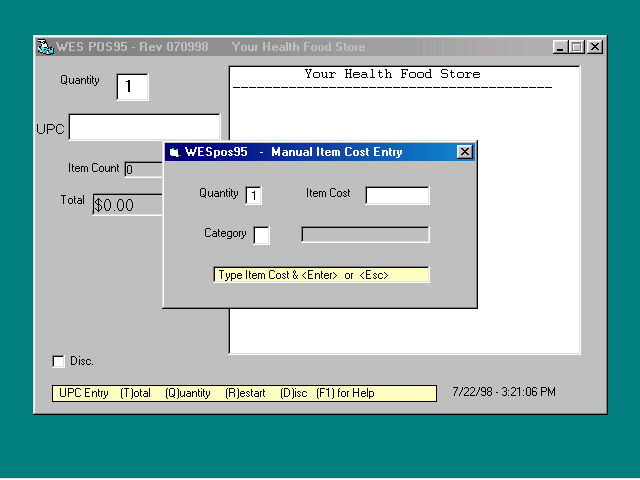Click the Manual Item Cost Entry dialog icon
The height and width of the screenshot is (480, 640).
click(x=175, y=152)
